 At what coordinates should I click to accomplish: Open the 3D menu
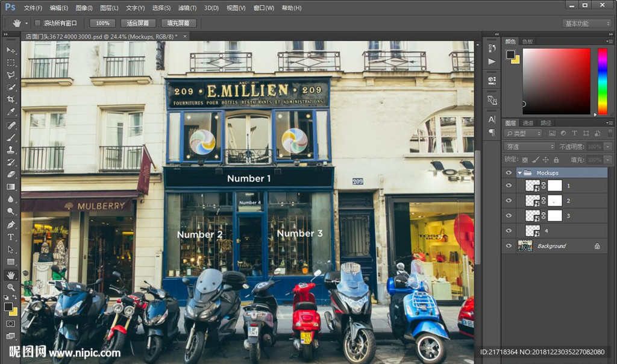click(211, 8)
